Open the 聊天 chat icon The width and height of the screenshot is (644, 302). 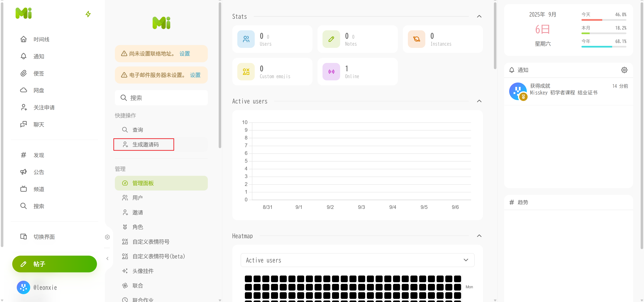(23, 124)
